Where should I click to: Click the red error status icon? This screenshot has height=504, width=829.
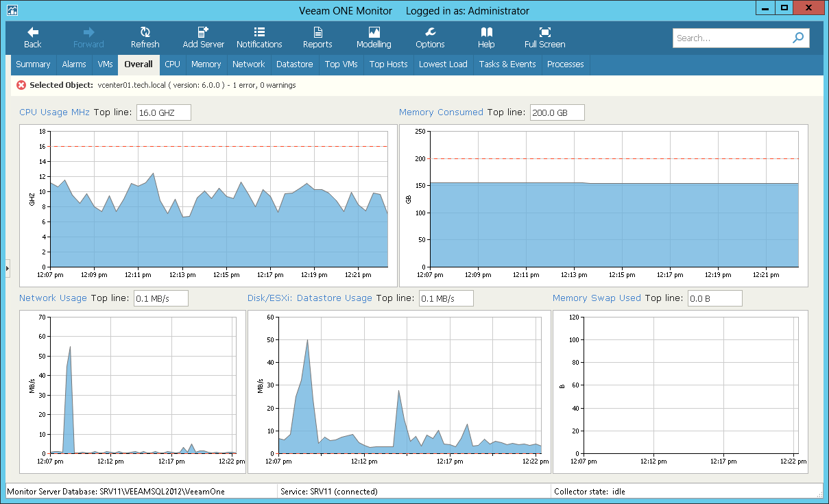point(21,85)
